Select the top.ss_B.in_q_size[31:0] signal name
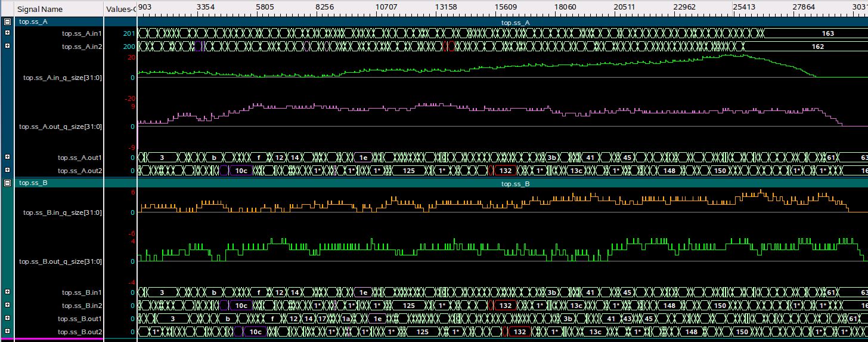 61,212
